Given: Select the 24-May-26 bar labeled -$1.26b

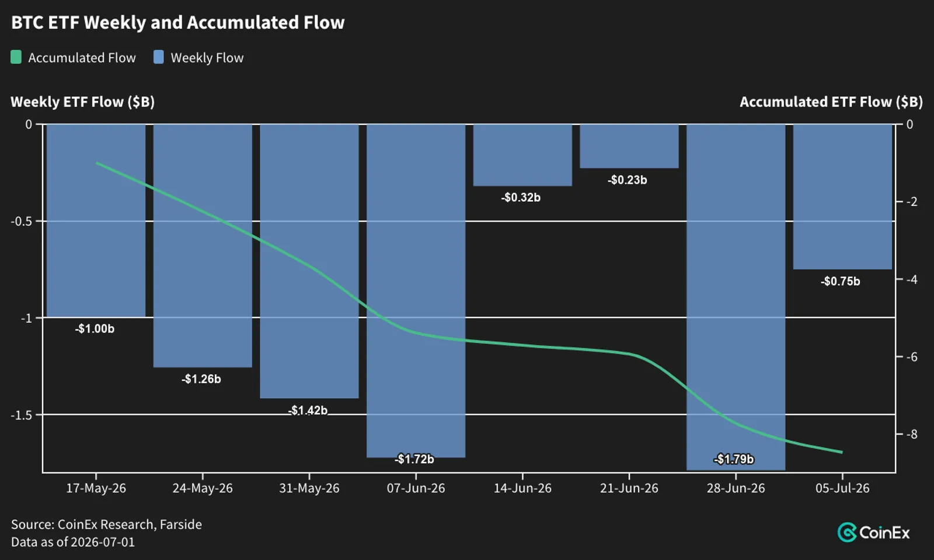Looking at the screenshot, I should tap(203, 246).
